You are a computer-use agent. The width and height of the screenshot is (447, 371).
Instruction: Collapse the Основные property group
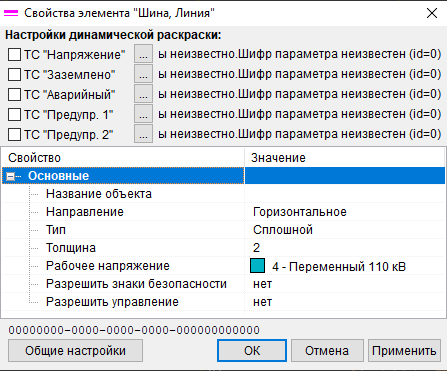tap(11, 176)
